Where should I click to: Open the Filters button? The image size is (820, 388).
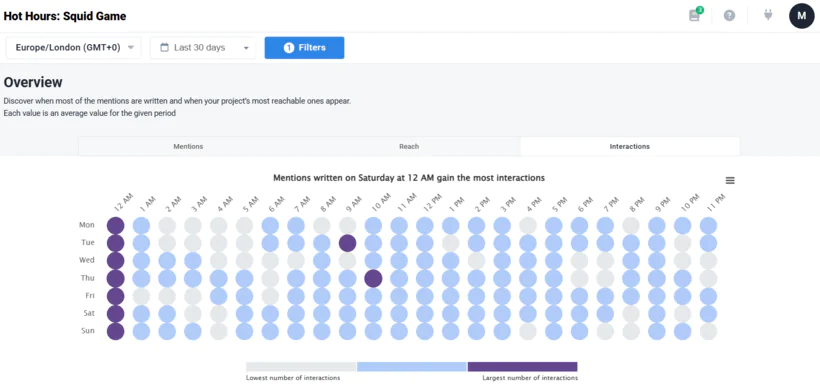click(x=304, y=48)
